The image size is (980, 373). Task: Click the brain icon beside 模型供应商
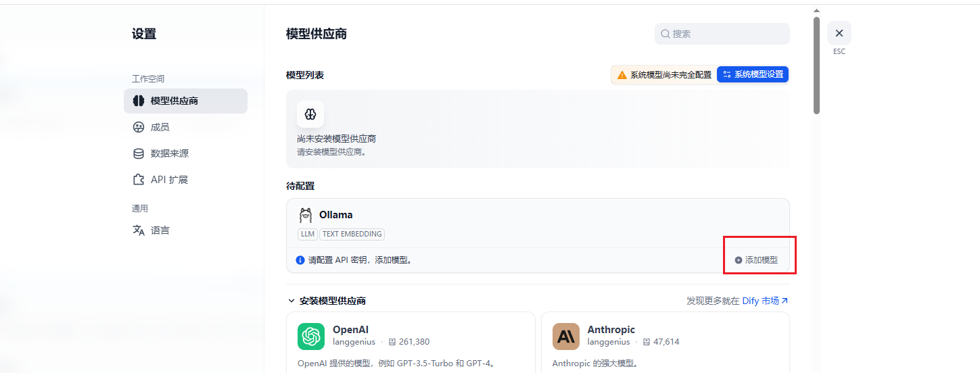coord(138,101)
